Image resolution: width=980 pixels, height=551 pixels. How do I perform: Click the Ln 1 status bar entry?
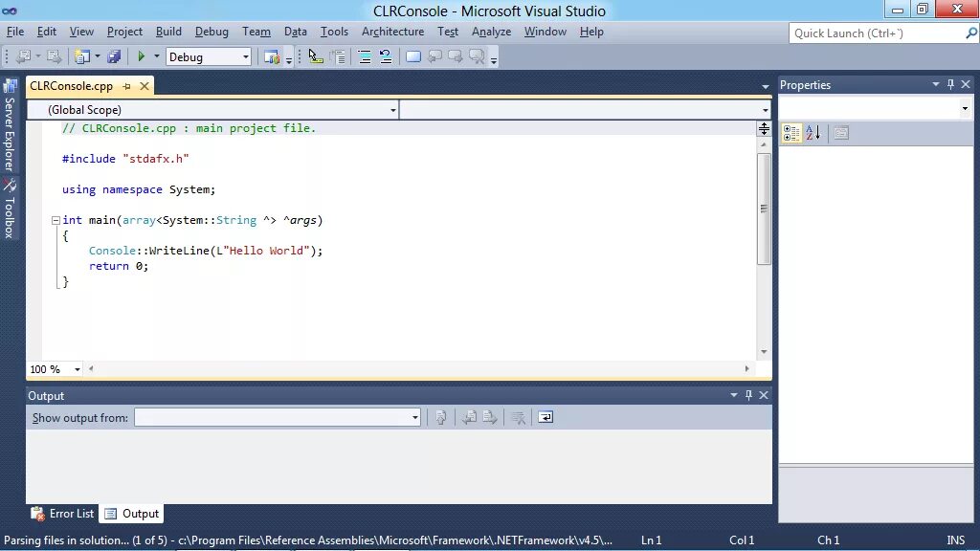click(651, 540)
